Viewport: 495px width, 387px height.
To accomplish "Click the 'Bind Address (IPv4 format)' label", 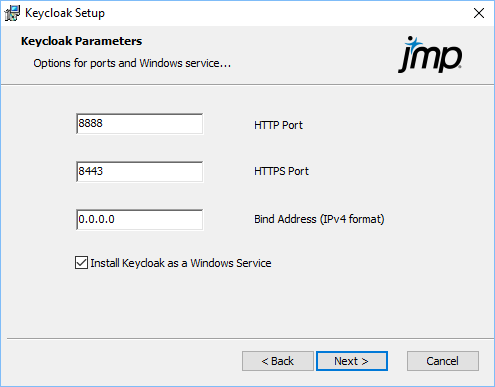I will [x=319, y=219].
